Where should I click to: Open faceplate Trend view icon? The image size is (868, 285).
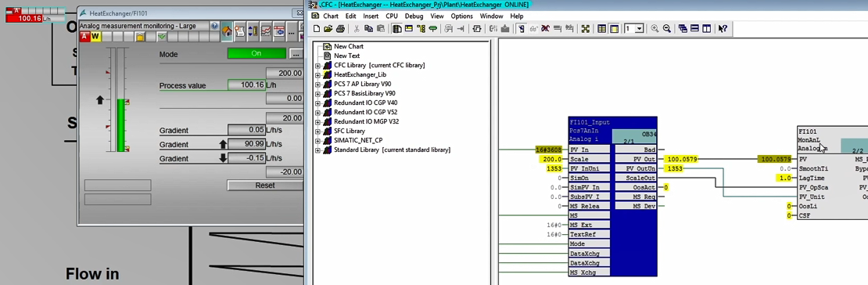click(266, 31)
